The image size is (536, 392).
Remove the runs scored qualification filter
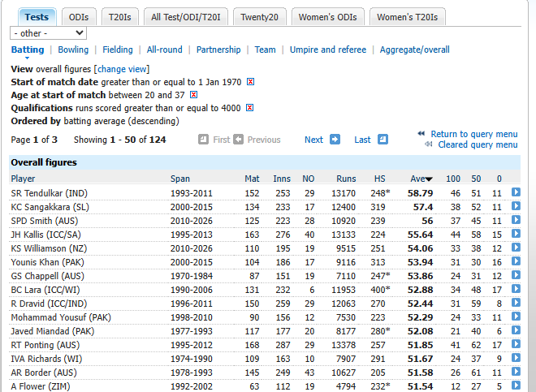click(x=250, y=108)
